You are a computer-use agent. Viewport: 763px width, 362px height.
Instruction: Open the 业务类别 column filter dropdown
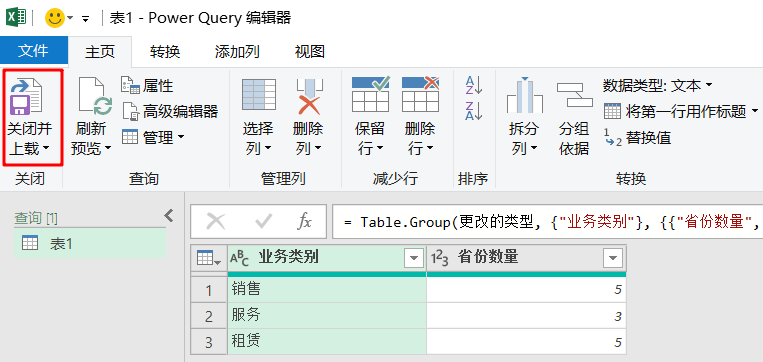(x=414, y=258)
